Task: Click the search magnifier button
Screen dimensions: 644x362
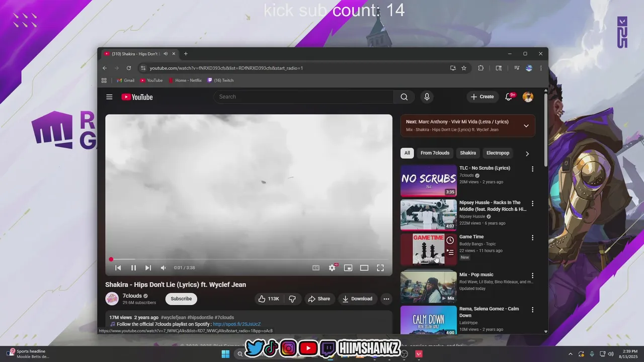Action: pos(404,97)
